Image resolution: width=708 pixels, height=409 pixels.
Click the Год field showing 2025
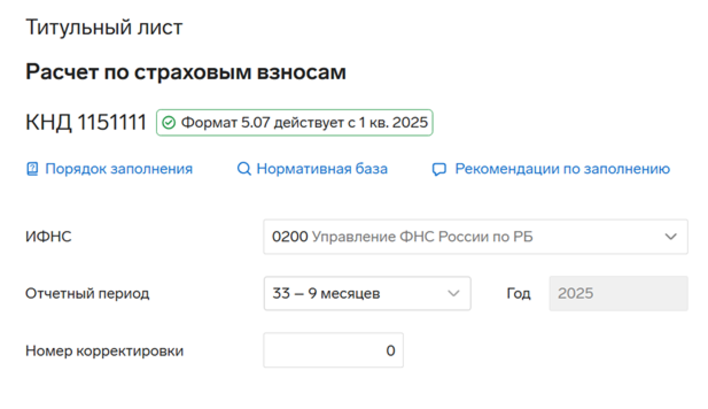[x=618, y=294]
